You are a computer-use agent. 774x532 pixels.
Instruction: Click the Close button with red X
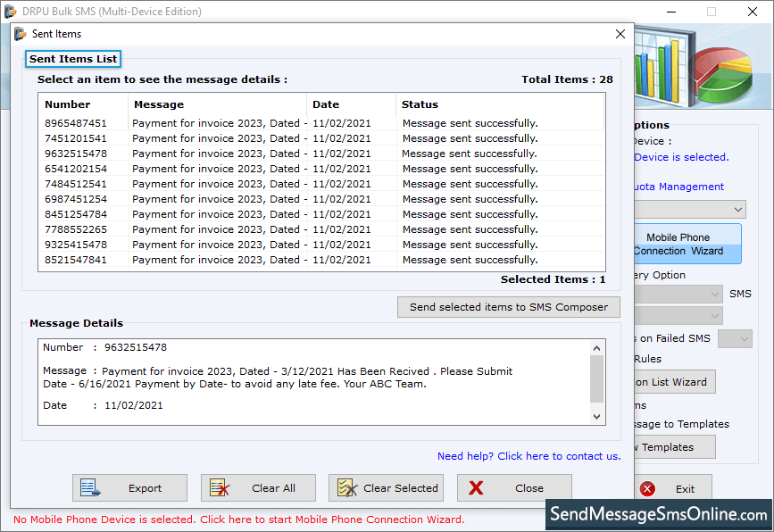click(514, 488)
